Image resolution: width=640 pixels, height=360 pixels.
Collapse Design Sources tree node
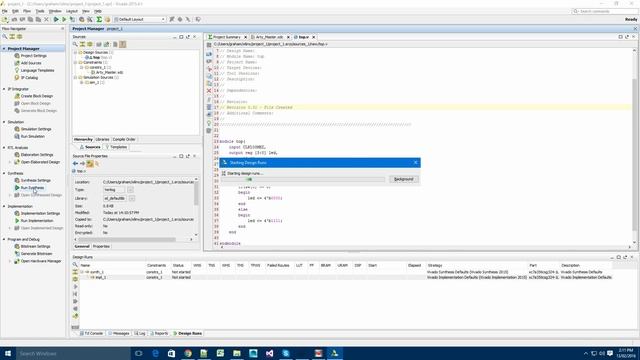pos(76,52)
